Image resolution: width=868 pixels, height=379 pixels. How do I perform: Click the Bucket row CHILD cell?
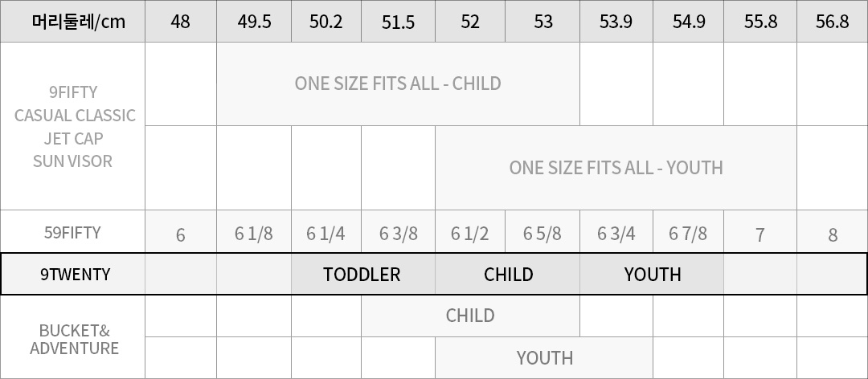coord(470,316)
